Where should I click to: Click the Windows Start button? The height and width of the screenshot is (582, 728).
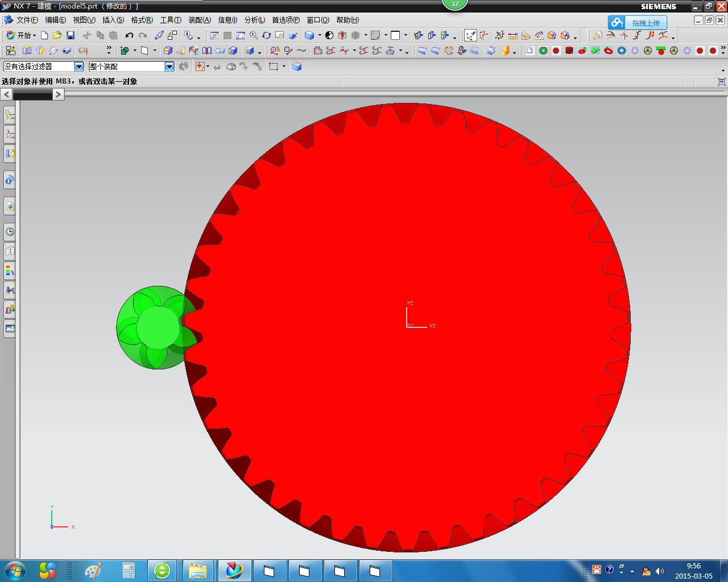point(15,571)
